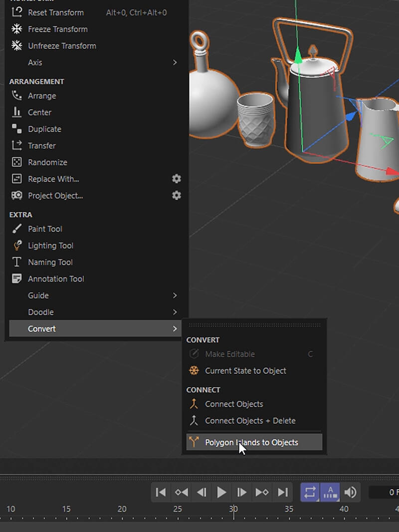Screen dimensions: 399x532
Task: Select the Freeze Transform snowflake icon
Action: [x=17, y=29]
